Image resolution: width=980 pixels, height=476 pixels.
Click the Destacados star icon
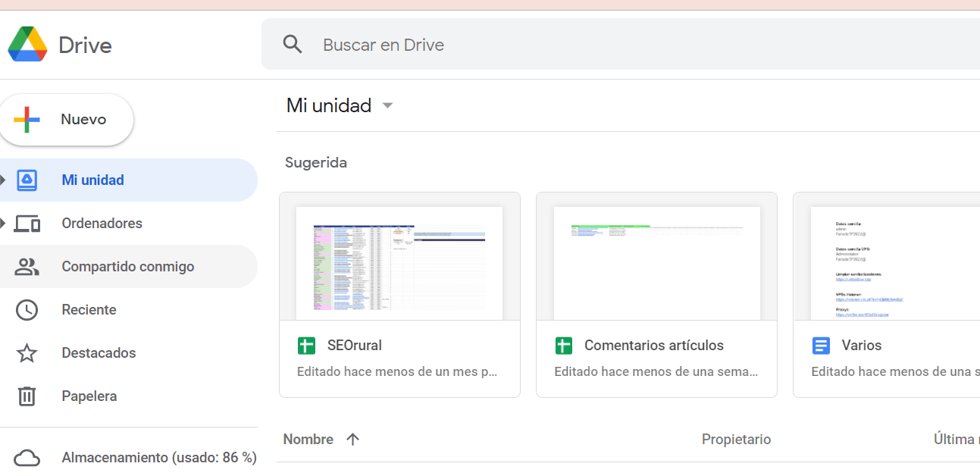[27, 352]
